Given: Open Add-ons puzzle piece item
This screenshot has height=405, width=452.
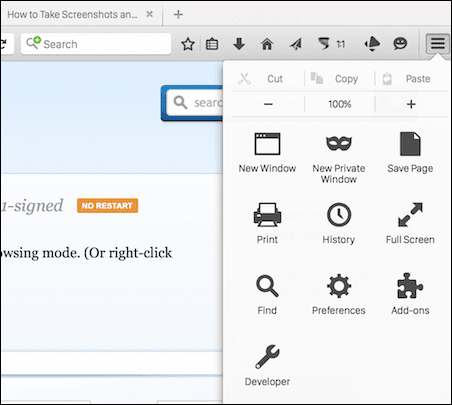Looking at the screenshot, I should coord(410,295).
